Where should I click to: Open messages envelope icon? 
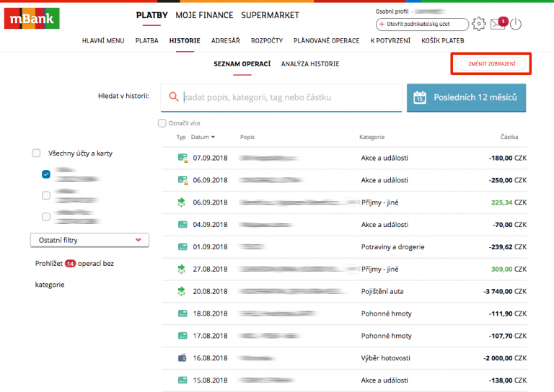click(498, 24)
